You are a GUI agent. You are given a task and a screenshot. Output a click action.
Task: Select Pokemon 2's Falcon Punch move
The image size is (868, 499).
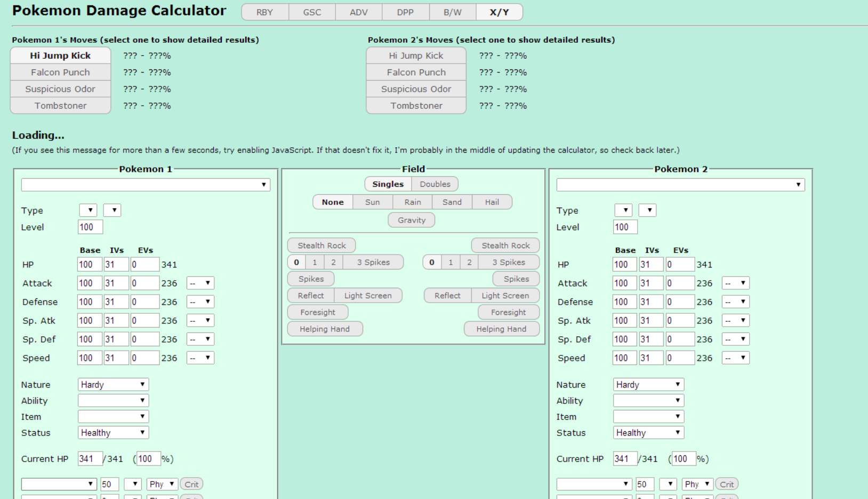(416, 72)
